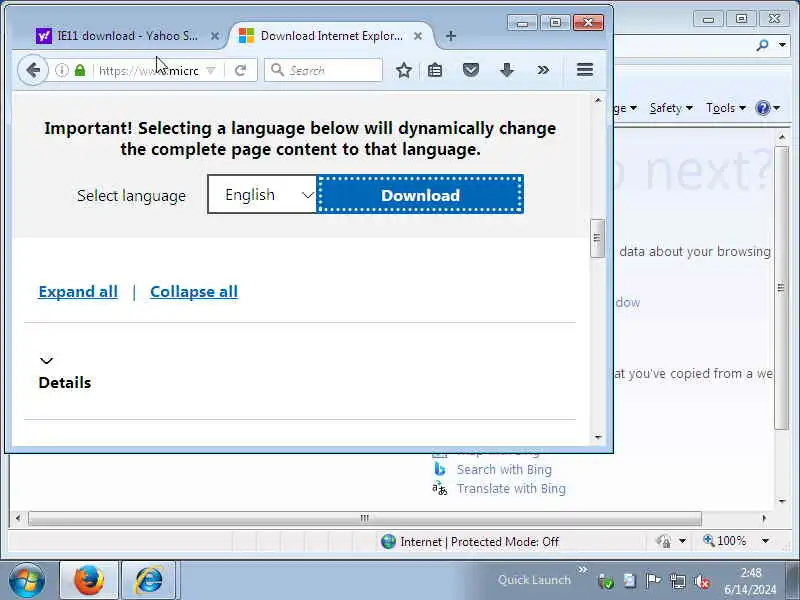
Task: Click IE horizontal scrollbar right arrow
Action: 764,518
